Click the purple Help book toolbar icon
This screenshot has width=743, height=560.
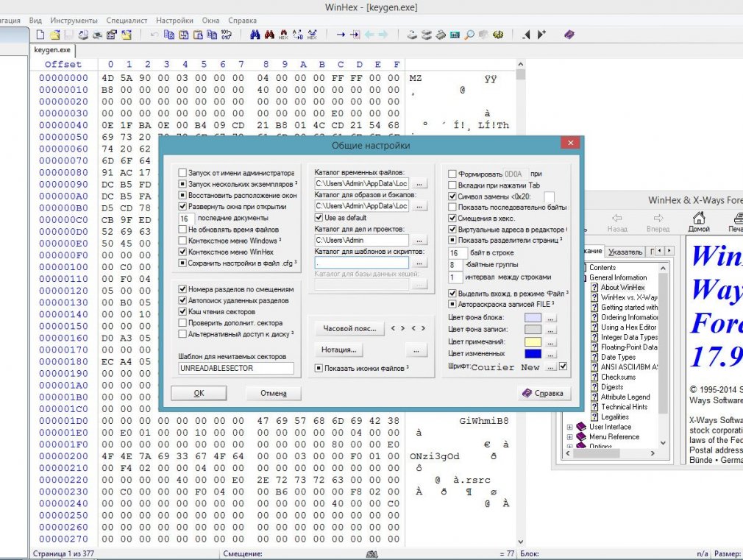point(569,35)
